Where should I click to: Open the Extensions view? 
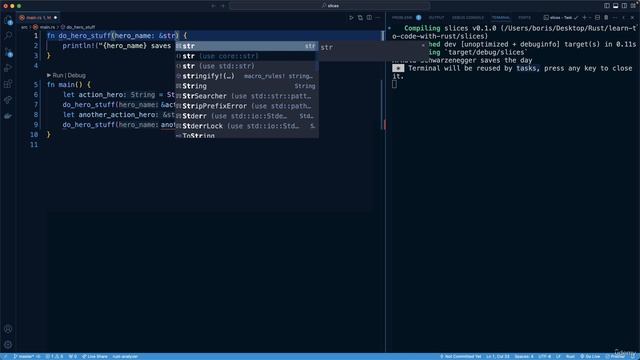point(8,84)
